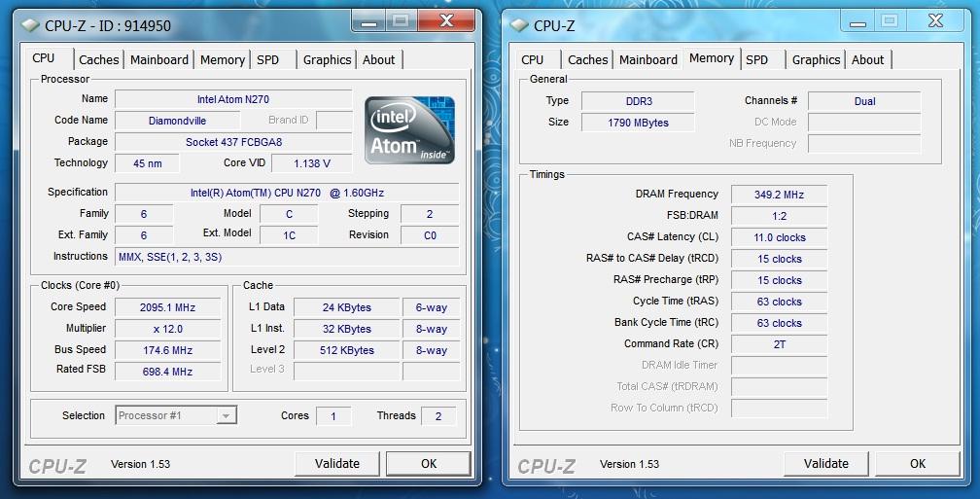Minimize the right CPU-Z memory window
Screen dimensions: 980x499
(x=857, y=21)
